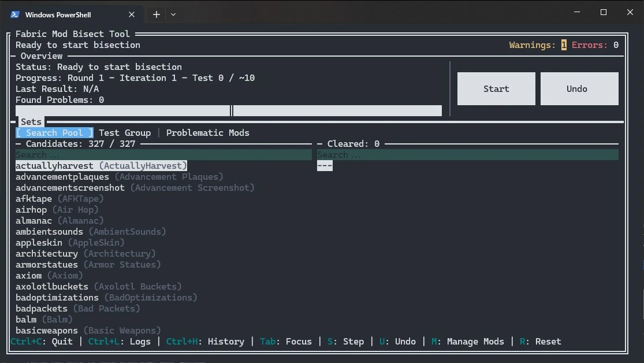Screen dimensions: 644x363
Task: Switch to the Search Pool tab
Action: (x=54, y=133)
